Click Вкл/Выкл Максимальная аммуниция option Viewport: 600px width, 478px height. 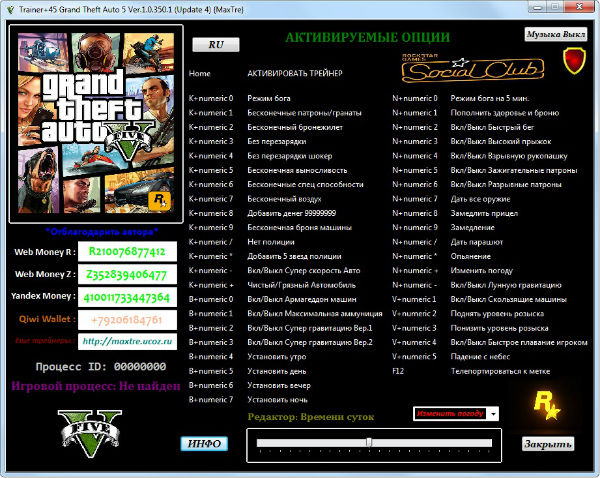315,314
